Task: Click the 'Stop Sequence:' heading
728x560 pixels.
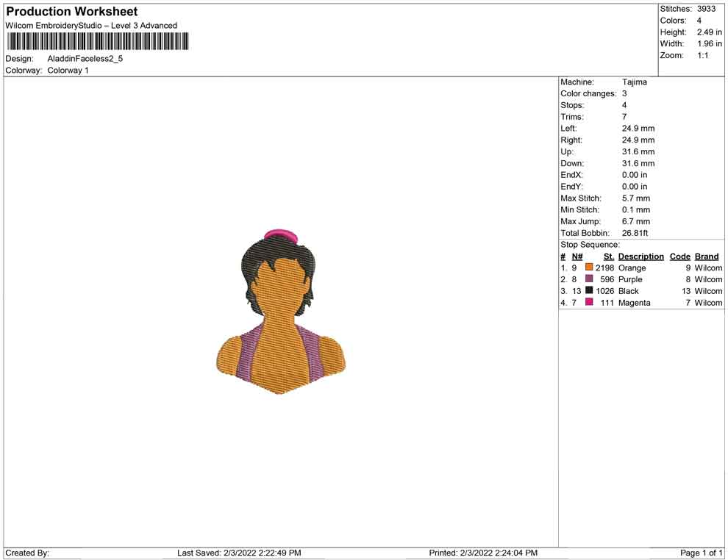Action: point(590,245)
